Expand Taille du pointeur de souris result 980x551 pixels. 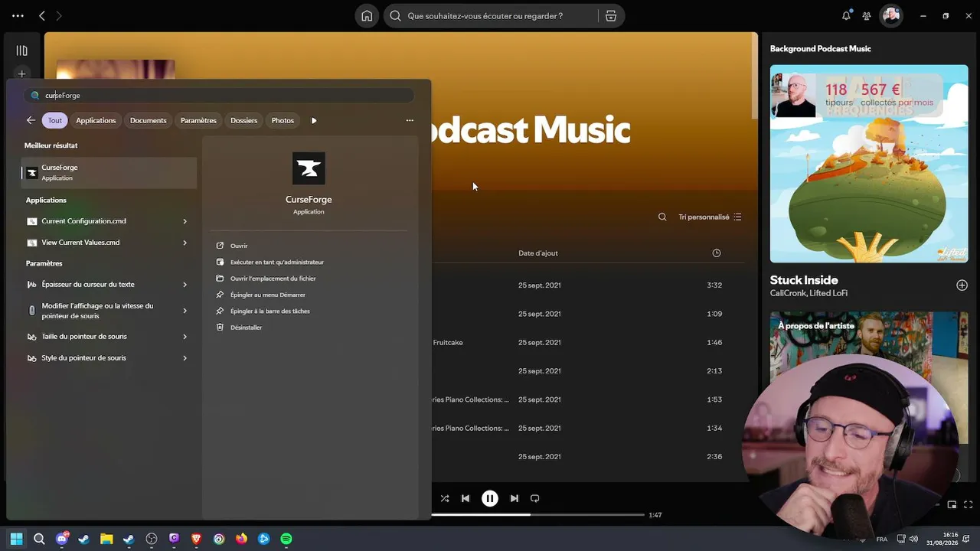pos(185,337)
